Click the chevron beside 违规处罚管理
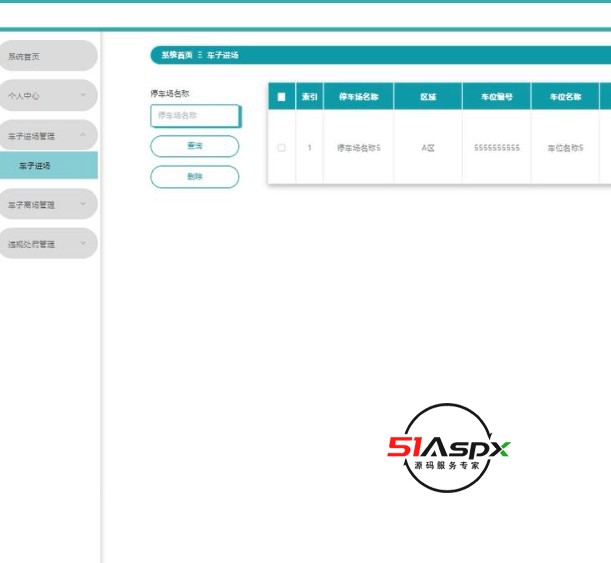This screenshot has height=563, width=611. (83, 244)
